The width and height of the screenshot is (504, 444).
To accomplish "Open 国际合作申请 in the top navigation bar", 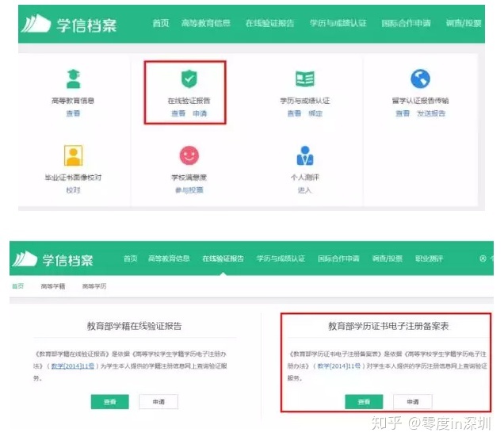I will pos(406,23).
